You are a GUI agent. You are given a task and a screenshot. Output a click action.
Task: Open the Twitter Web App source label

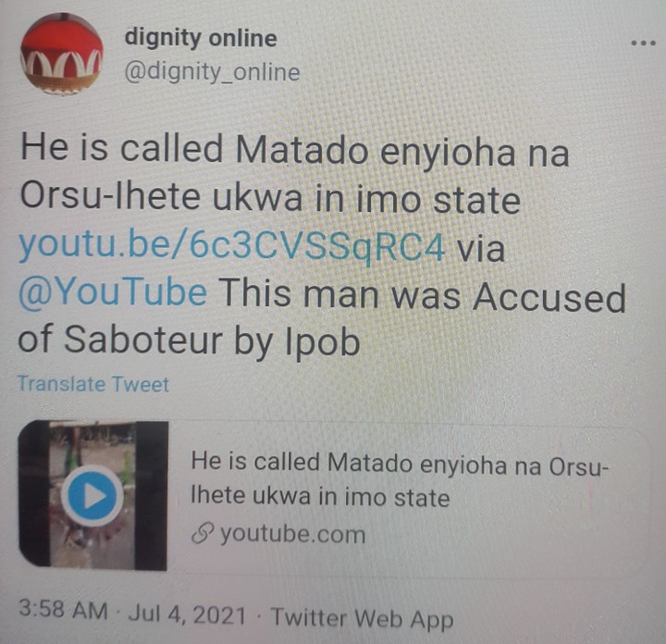coord(363,618)
